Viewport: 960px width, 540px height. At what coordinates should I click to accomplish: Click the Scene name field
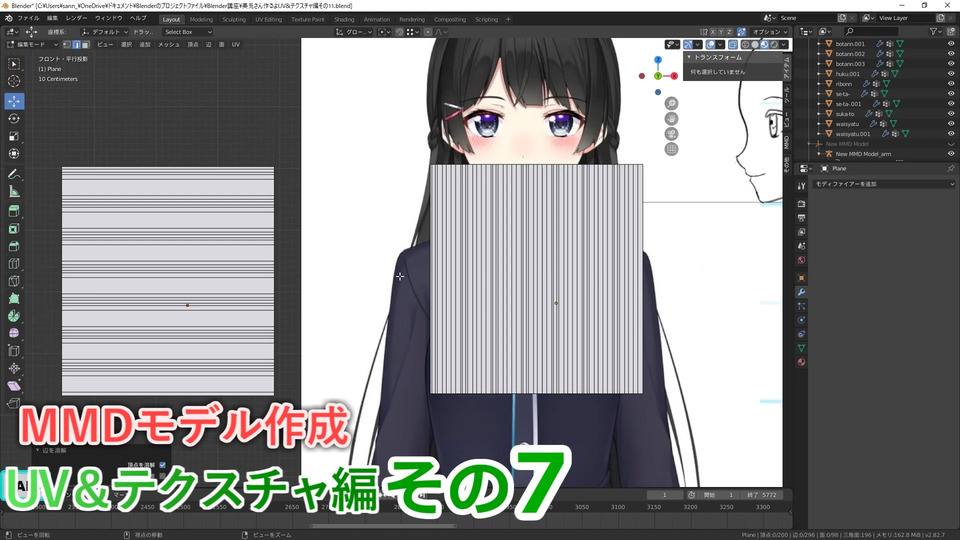tap(806, 18)
